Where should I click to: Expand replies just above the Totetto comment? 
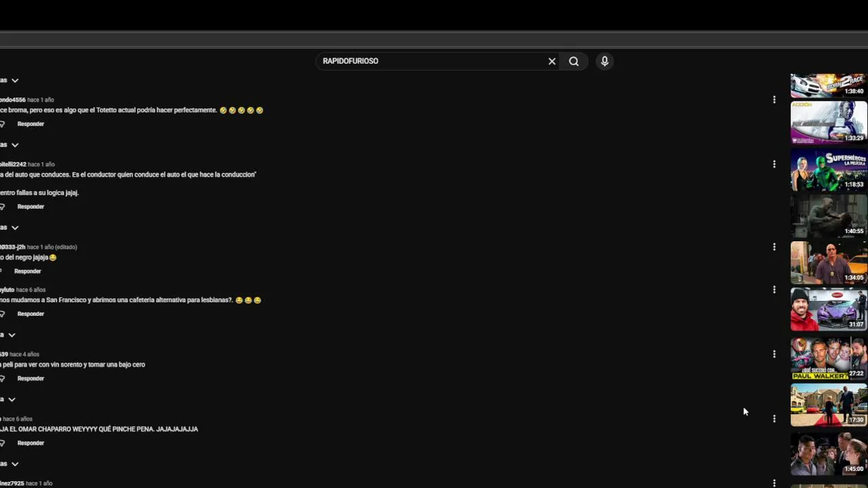(9, 81)
